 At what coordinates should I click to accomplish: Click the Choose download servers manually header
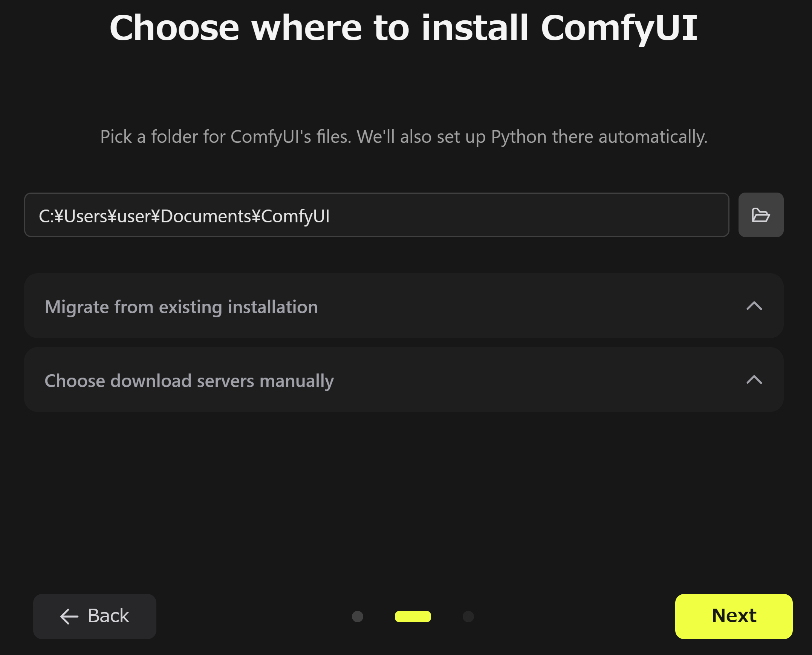click(x=189, y=381)
